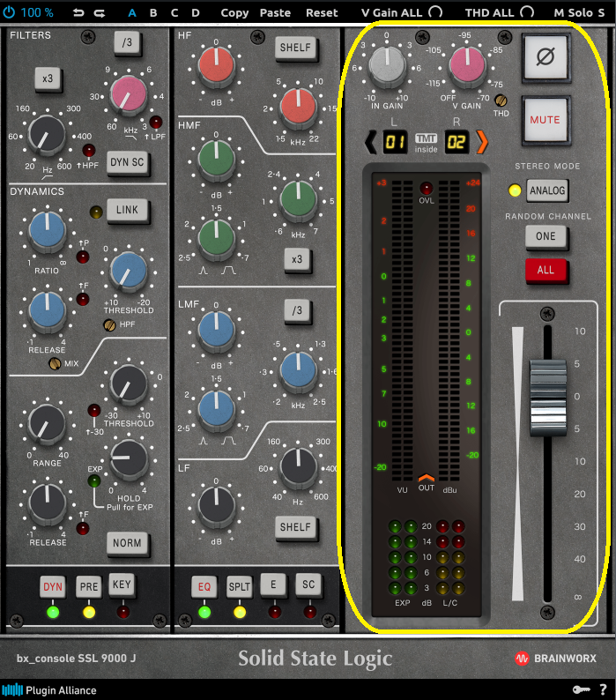The height and width of the screenshot is (700, 616).
Task: Click the undo arrow in top bar
Action: 78,12
